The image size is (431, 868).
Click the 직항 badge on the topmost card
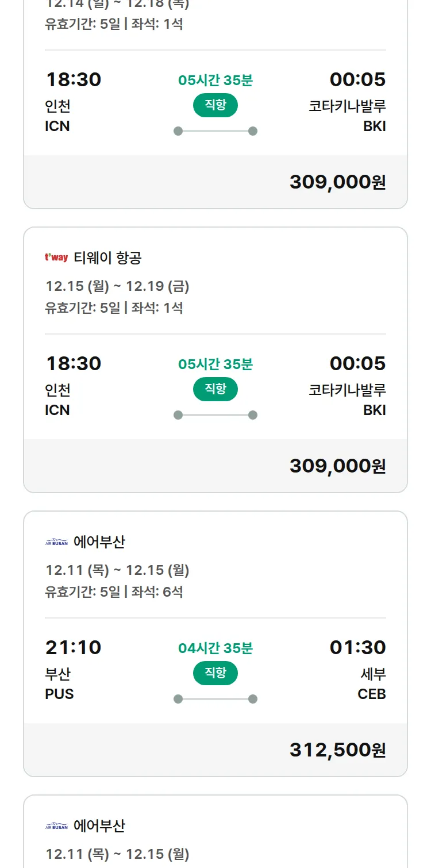coord(215,105)
